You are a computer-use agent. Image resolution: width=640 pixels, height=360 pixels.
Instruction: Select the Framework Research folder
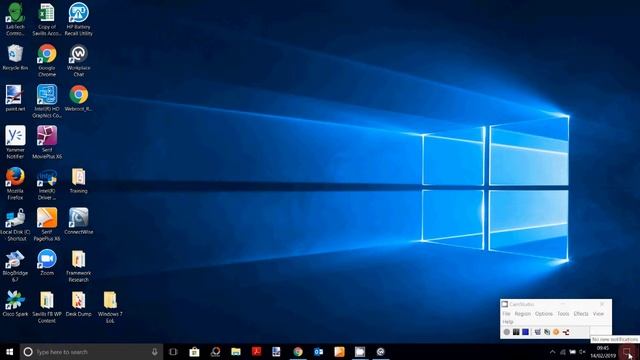(78, 266)
